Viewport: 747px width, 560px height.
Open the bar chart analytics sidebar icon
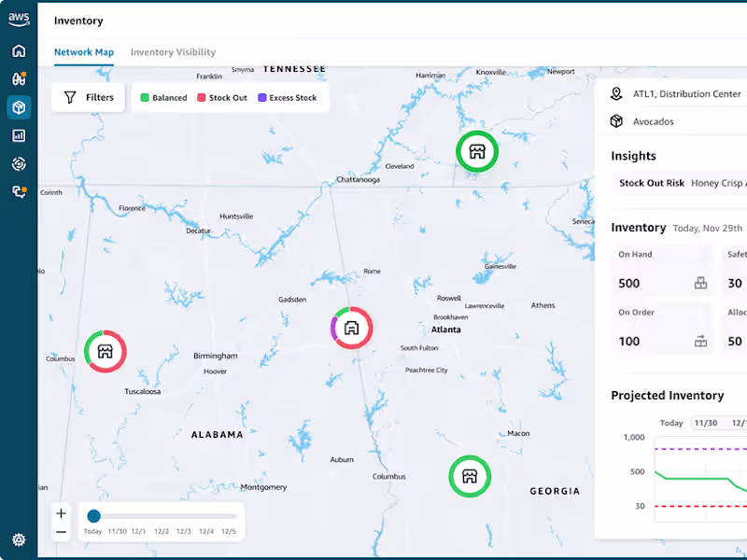(19, 135)
